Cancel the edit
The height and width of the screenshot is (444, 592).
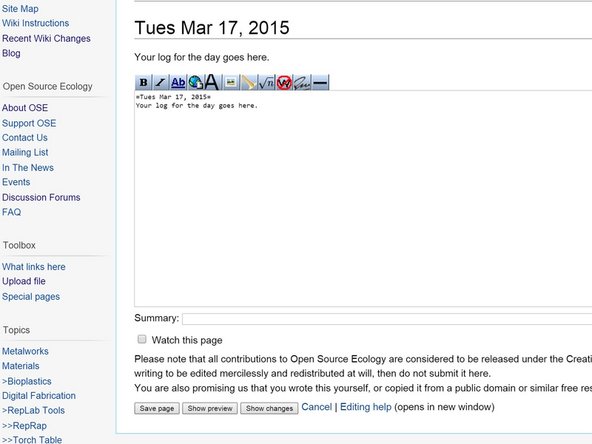316,407
